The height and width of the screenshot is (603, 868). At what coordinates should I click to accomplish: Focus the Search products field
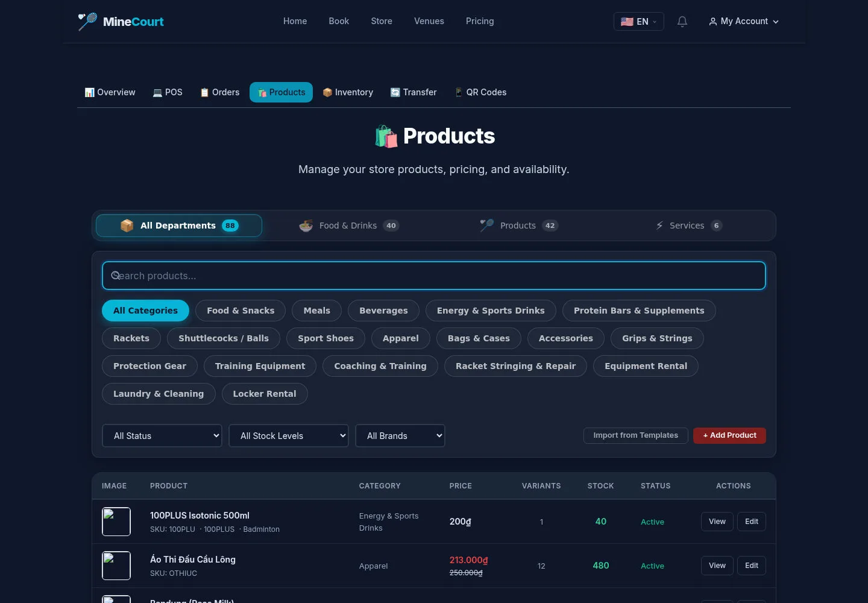click(434, 276)
